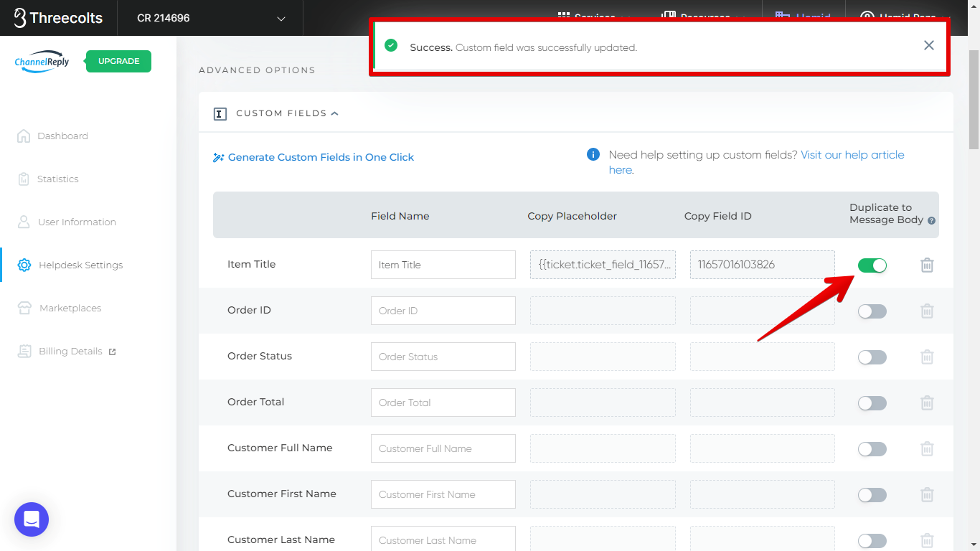Navigate to Marketplaces
980x551 pixels.
click(70, 308)
